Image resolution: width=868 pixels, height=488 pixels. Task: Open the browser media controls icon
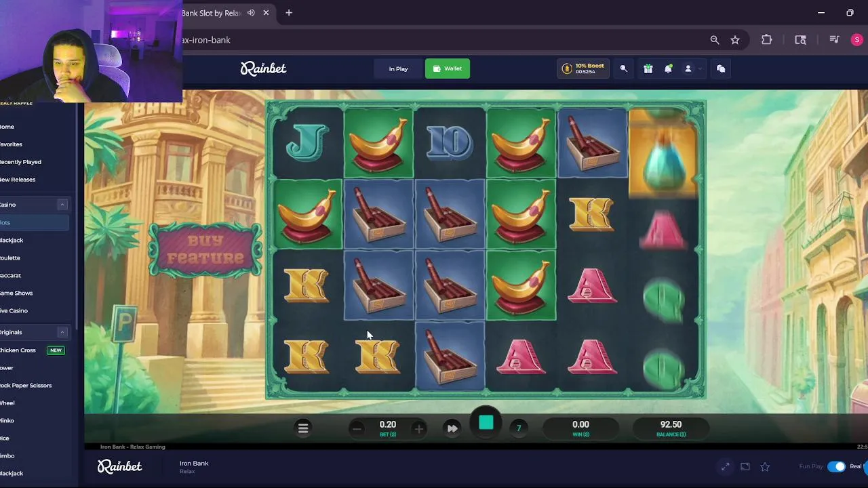(x=835, y=40)
